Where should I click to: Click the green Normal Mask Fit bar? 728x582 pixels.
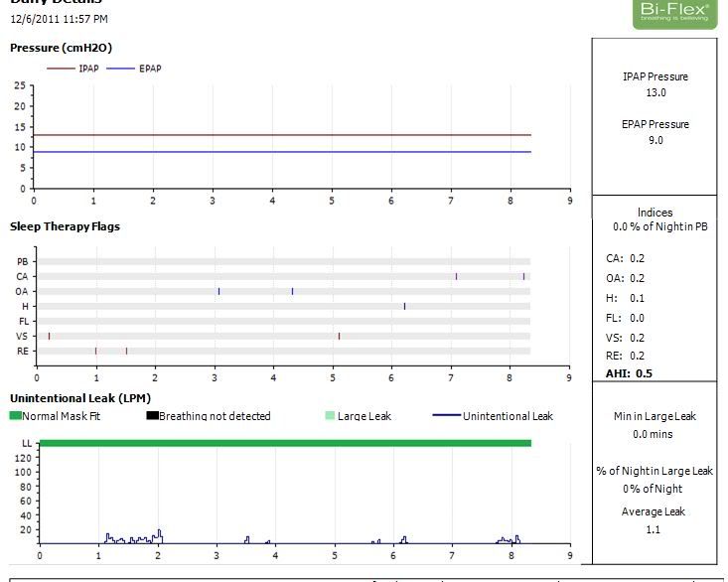285,443
